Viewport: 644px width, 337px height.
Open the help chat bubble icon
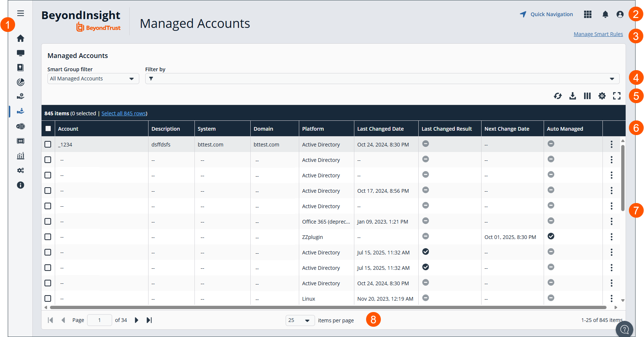[x=625, y=329]
